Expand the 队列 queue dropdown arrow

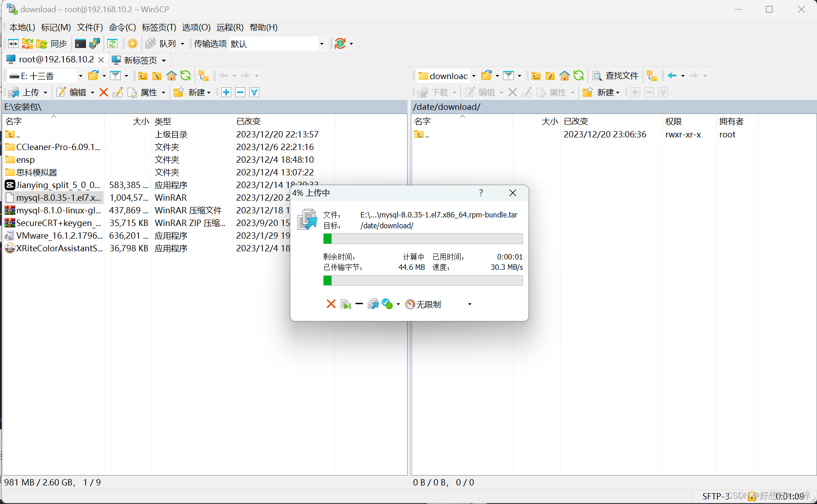(x=182, y=44)
